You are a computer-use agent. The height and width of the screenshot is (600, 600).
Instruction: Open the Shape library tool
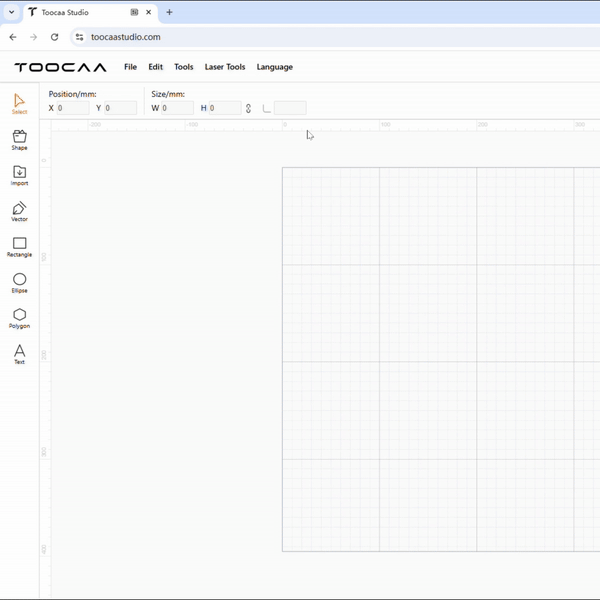coord(19,139)
